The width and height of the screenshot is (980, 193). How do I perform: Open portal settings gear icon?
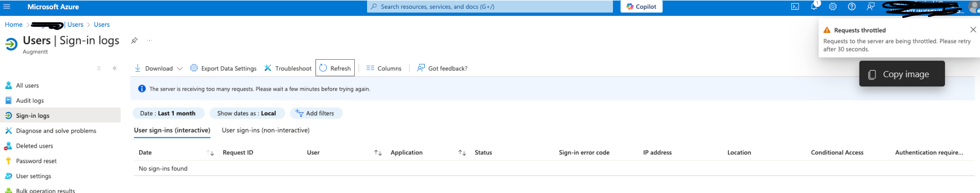pyautogui.click(x=833, y=7)
